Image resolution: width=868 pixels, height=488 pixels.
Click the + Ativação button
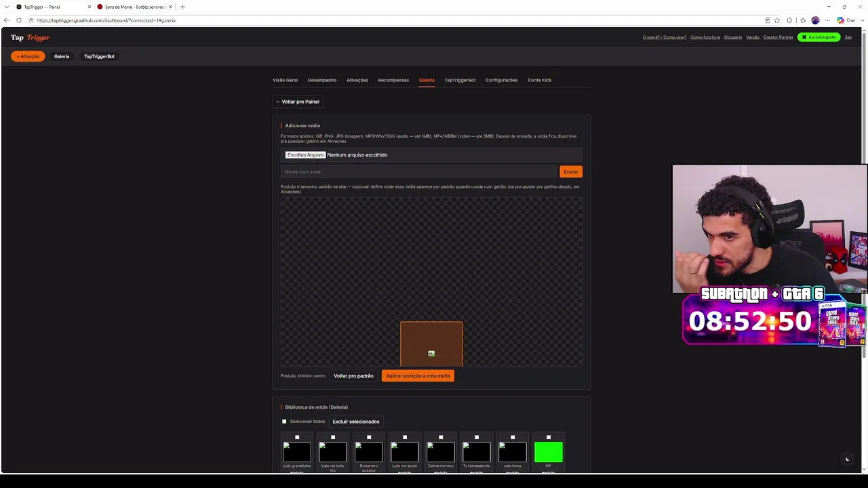pyautogui.click(x=28, y=56)
